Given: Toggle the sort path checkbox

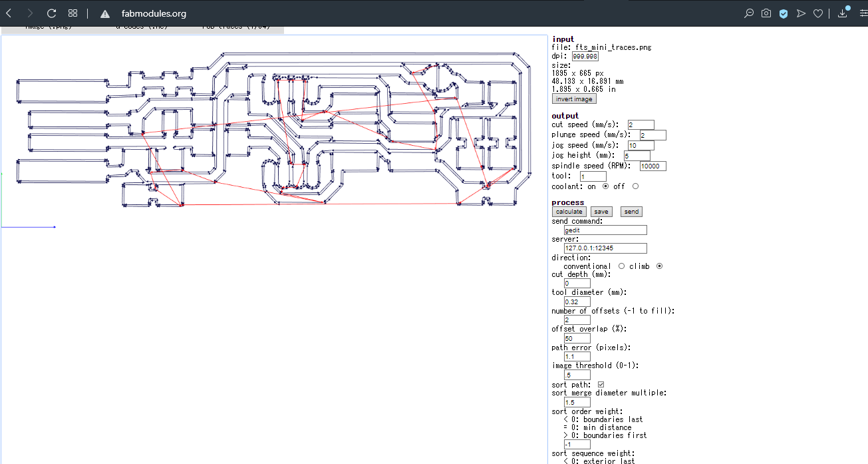Looking at the screenshot, I should click(x=601, y=385).
